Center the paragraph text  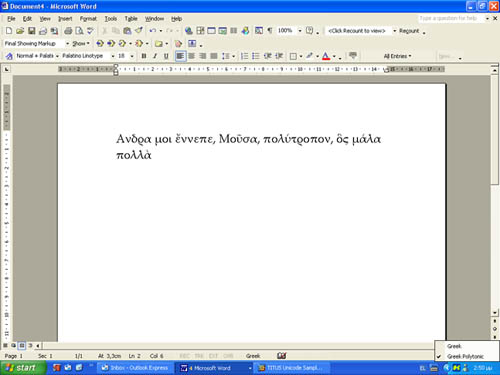point(191,56)
